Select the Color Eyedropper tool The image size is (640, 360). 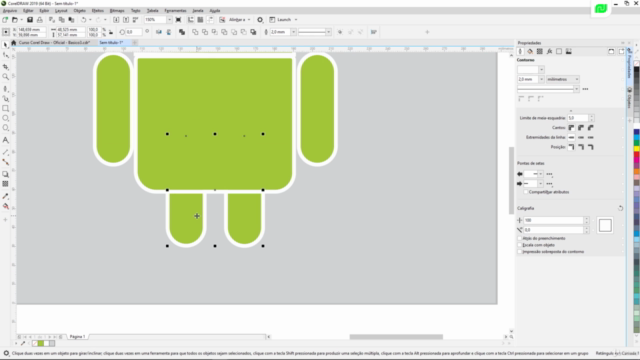point(5,196)
